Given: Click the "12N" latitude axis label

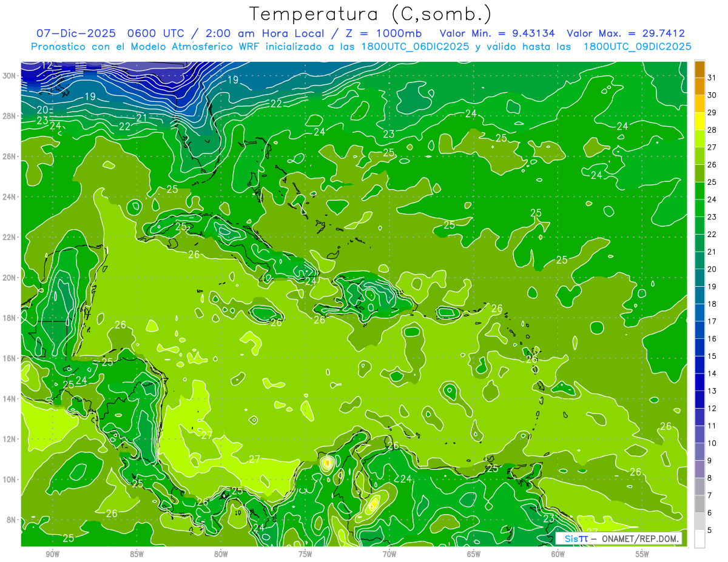Looking at the screenshot, I should [x=10, y=439].
